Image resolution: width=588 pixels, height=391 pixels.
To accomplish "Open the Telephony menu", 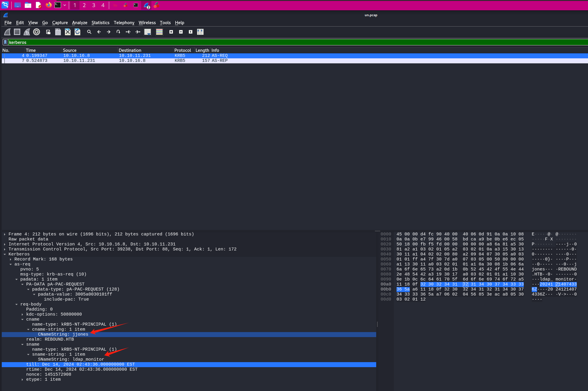I will pos(124,23).
